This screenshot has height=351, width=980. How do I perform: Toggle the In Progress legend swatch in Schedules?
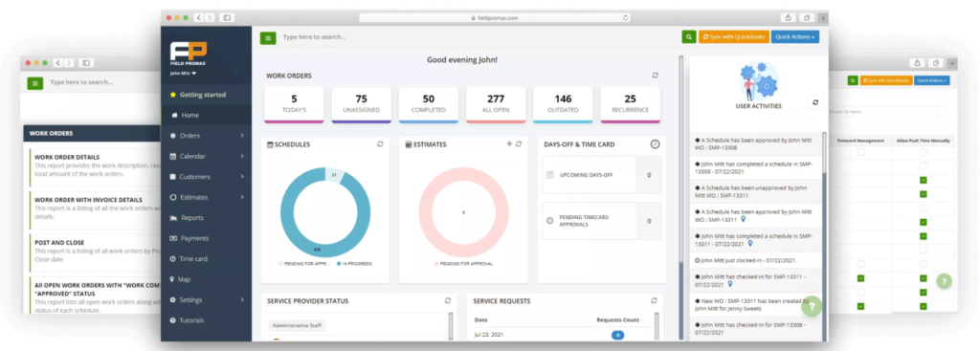(339, 264)
